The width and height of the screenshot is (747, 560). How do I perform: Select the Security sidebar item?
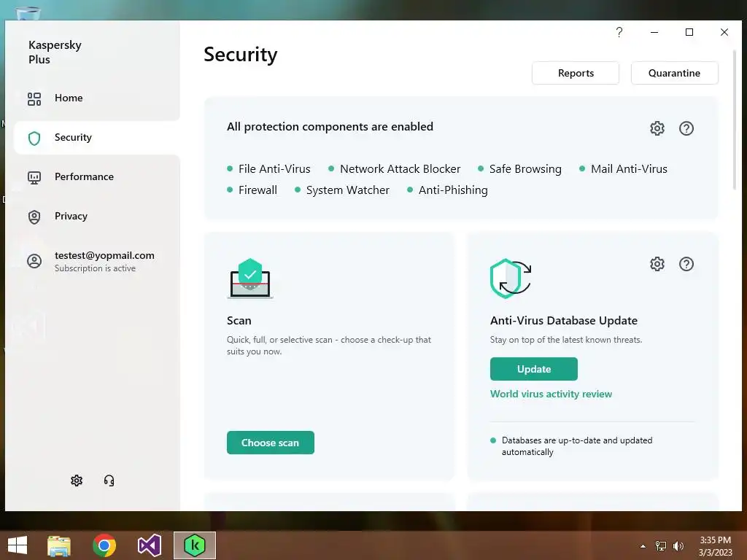point(97,138)
